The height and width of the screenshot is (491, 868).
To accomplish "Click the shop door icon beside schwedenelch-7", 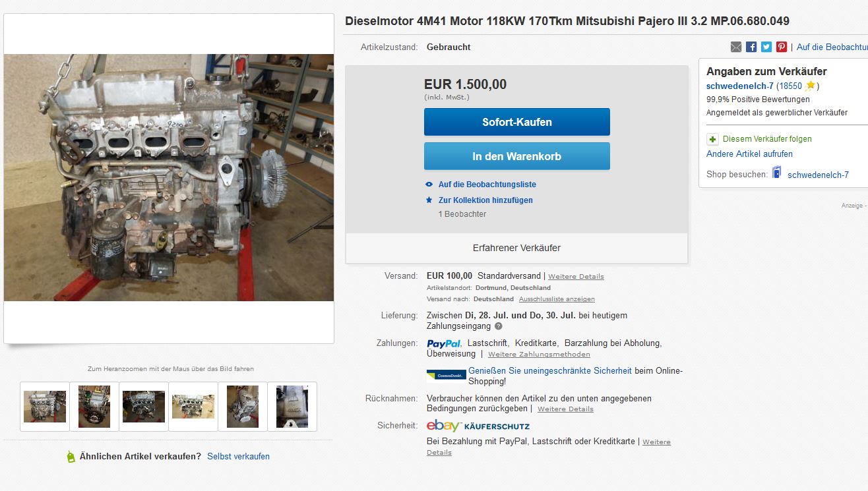I will click(777, 173).
